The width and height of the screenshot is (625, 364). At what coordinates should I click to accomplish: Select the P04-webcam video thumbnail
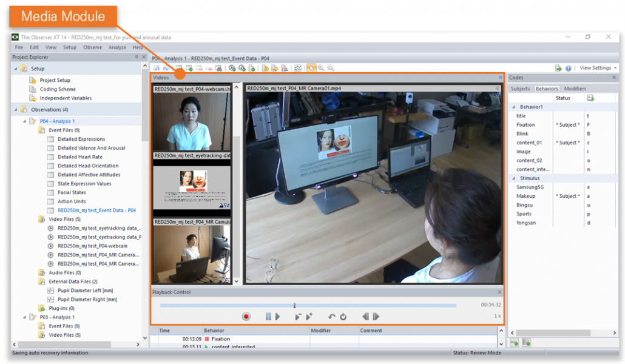192,121
